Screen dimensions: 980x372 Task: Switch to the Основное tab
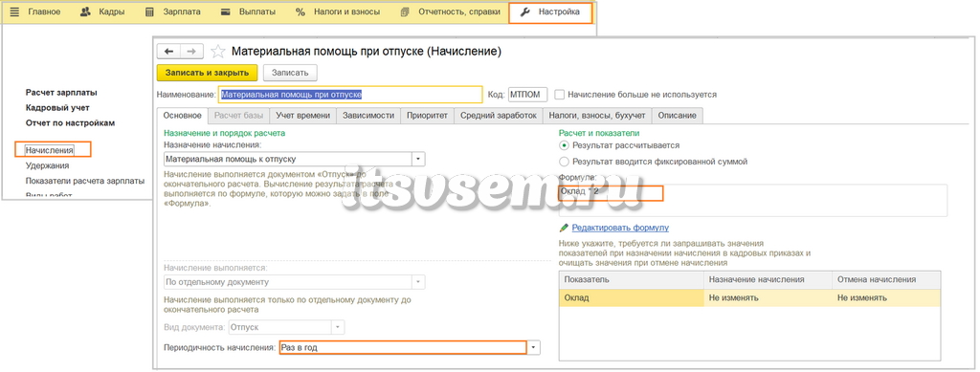click(x=183, y=116)
